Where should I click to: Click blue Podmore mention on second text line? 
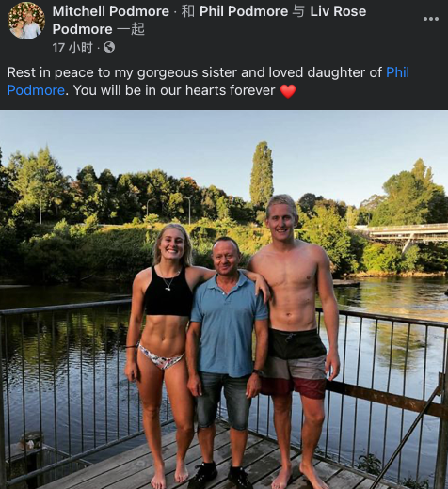click(x=36, y=90)
